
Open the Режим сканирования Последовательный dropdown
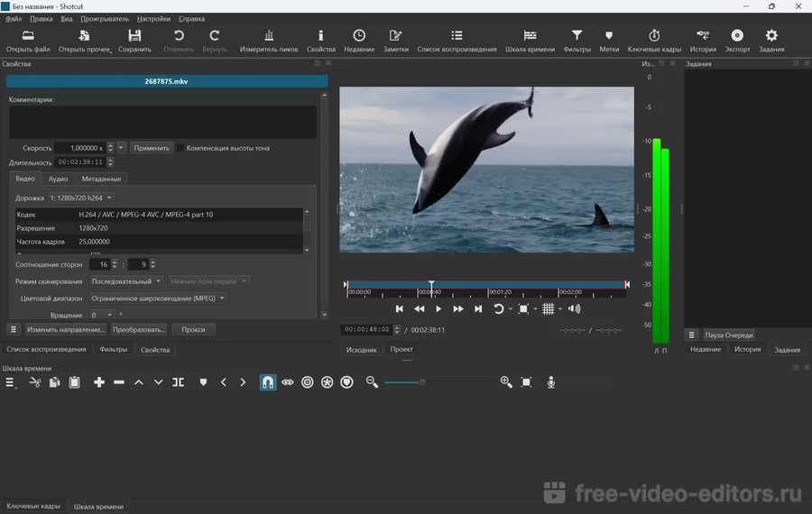click(x=126, y=281)
